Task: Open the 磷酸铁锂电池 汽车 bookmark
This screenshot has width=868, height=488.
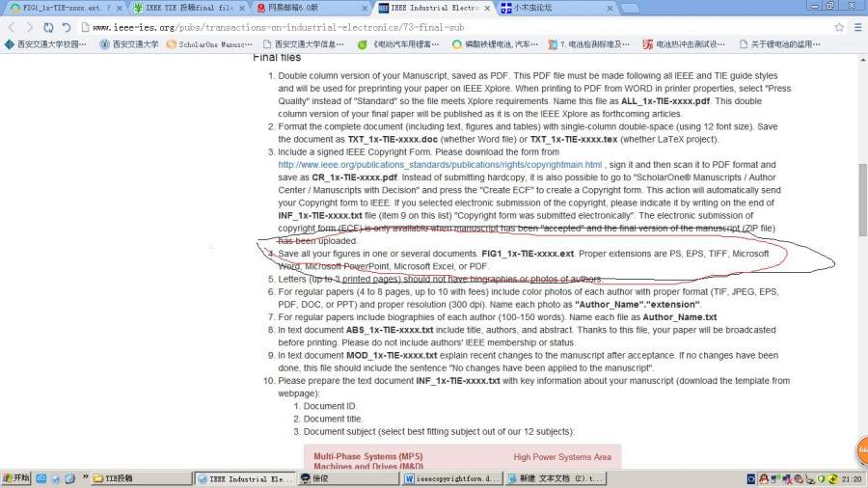Action: [495, 44]
